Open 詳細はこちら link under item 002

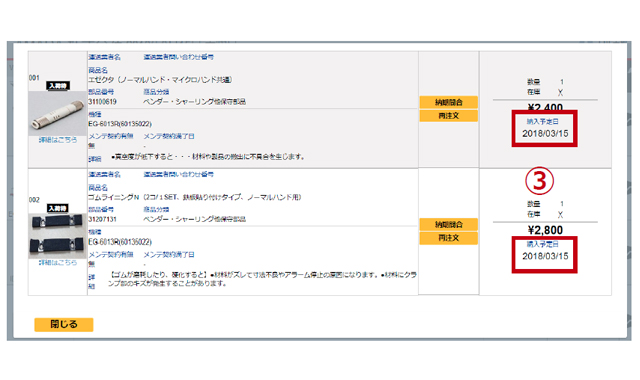(58, 263)
